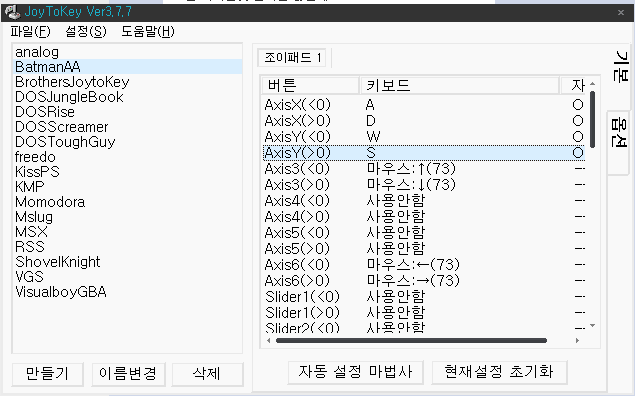Viewport: 635px width, 396px height.
Task: Switch to the 조이패드 1 tab
Action: (292, 58)
